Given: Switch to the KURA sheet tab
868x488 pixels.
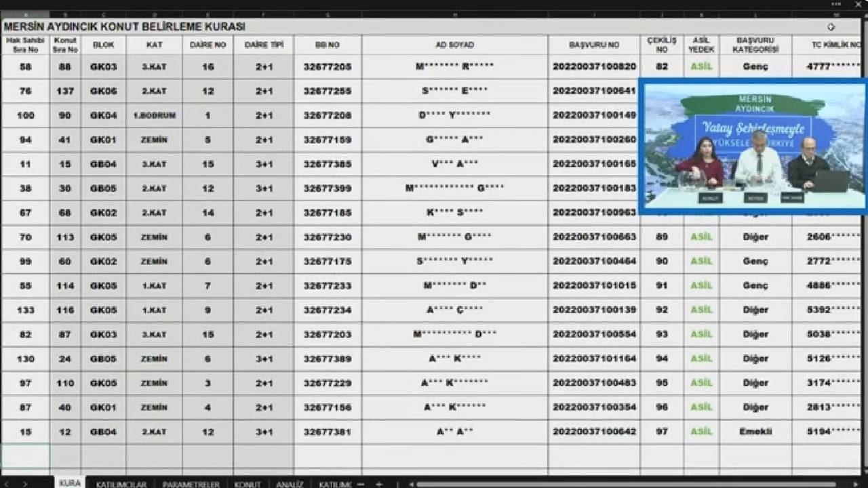Looking at the screenshot, I should (x=69, y=483).
